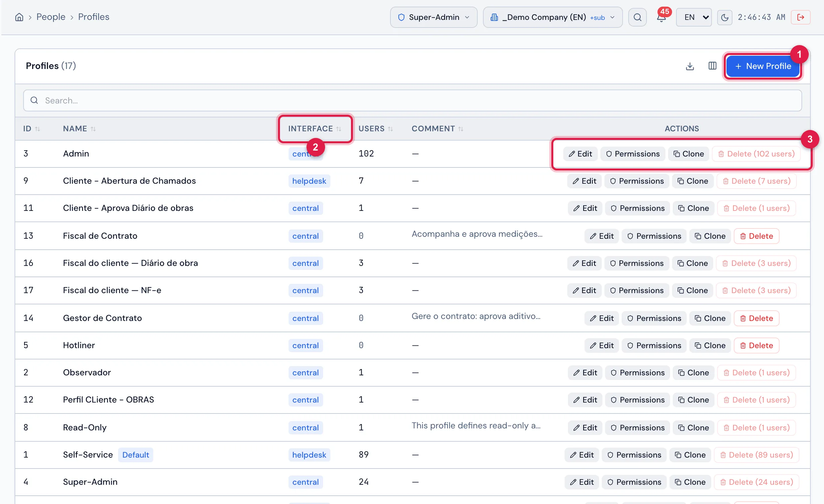Sort by COMMENT column header
Image resolution: width=824 pixels, height=504 pixels.
(437, 129)
